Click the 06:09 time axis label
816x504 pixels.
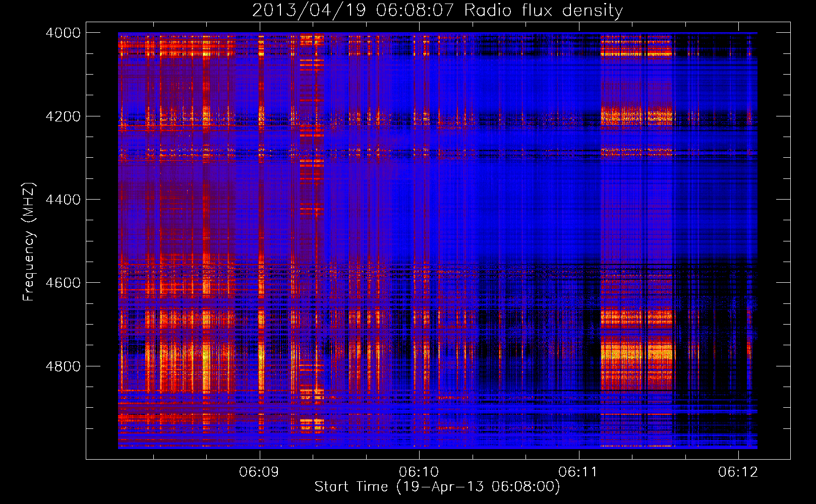pyautogui.click(x=259, y=472)
